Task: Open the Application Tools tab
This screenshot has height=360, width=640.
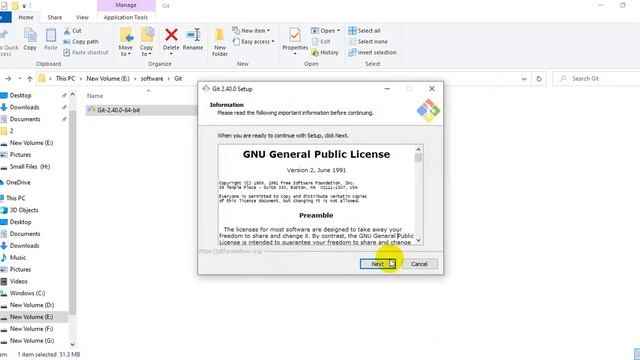Action: pyautogui.click(x=126, y=17)
